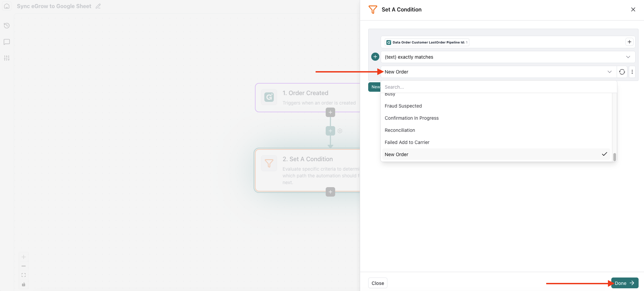644x291 pixels.
Task: Open the comments sidebar icon
Action: click(7, 42)
